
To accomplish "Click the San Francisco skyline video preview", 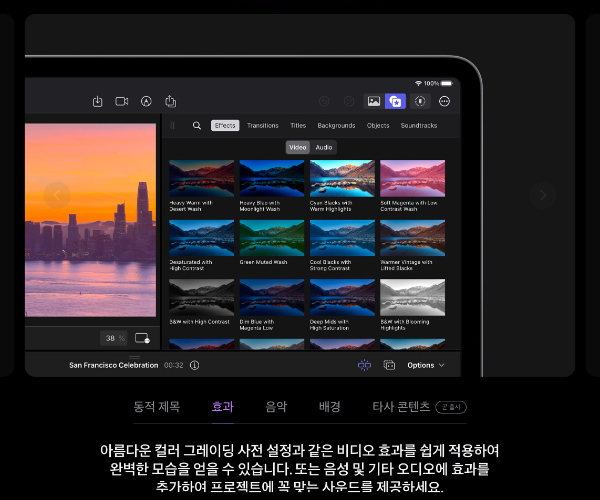I will coord(91,220).
